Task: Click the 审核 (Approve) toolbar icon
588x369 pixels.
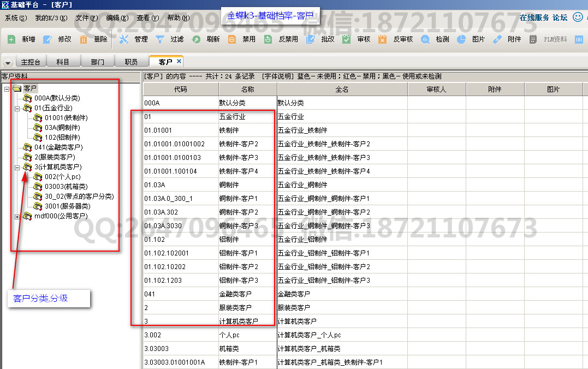Action: (346, 39)
